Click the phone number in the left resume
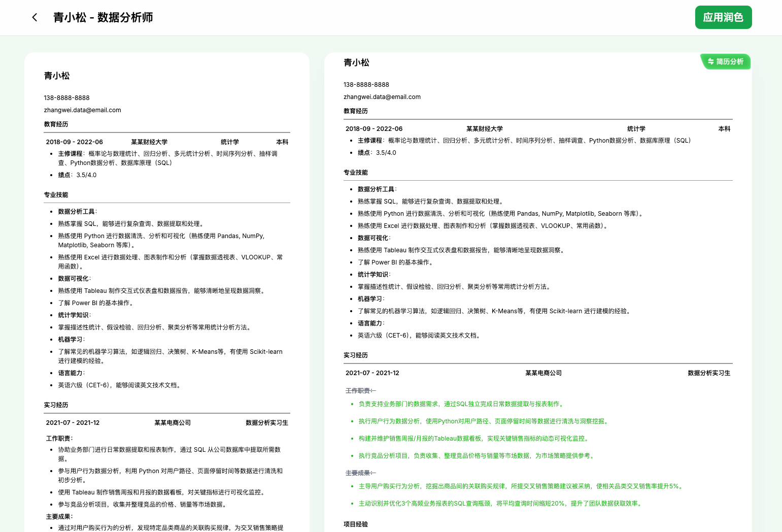This screenshot has height=532, width=782. pyautogui.click(x=66, y=98)
